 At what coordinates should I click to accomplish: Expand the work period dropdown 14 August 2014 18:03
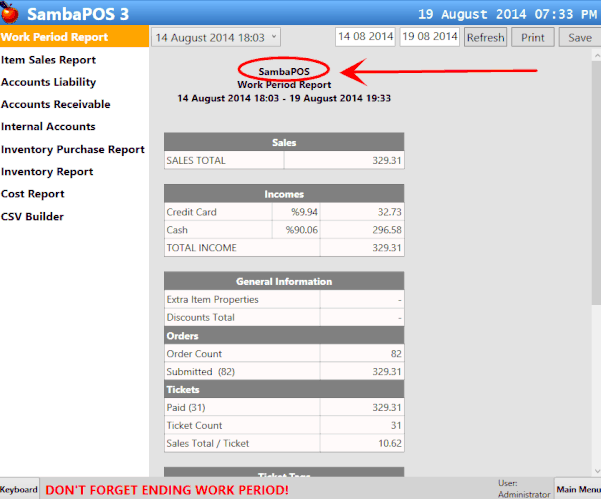click(216, 37)
